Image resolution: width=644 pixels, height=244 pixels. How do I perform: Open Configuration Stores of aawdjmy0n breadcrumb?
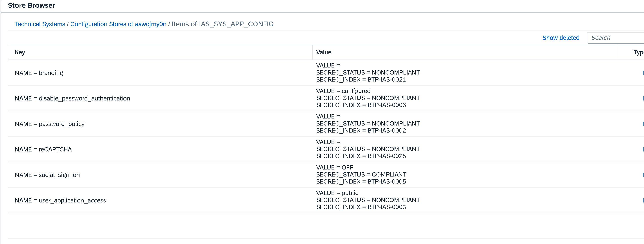(x=118, y=24)
